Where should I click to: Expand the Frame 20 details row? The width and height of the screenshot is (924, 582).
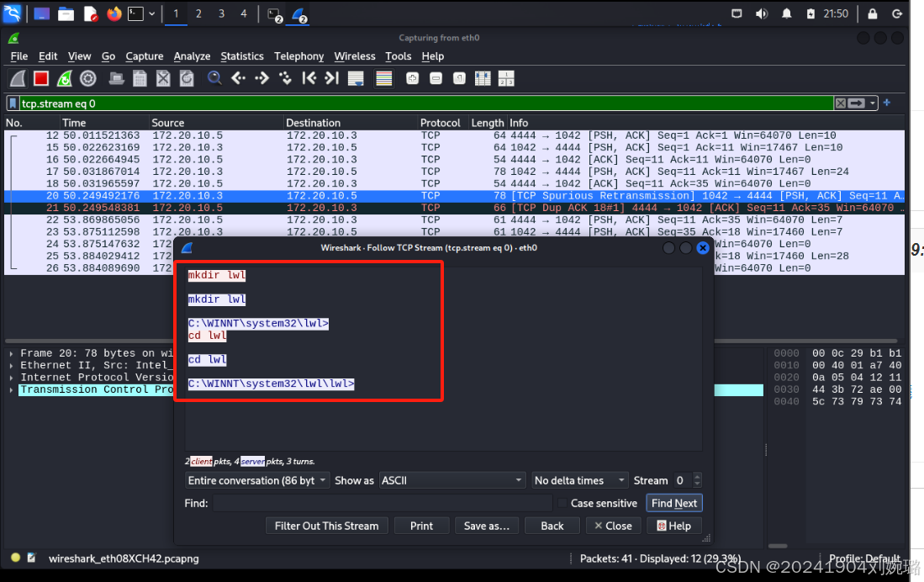[11, 353]
